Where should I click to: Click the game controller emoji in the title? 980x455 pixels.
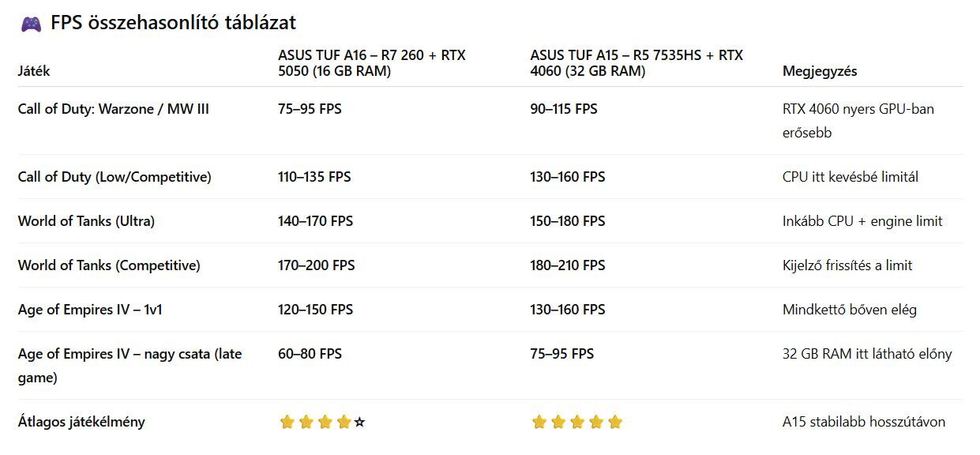pyautogui.click(x=31, y=24)
